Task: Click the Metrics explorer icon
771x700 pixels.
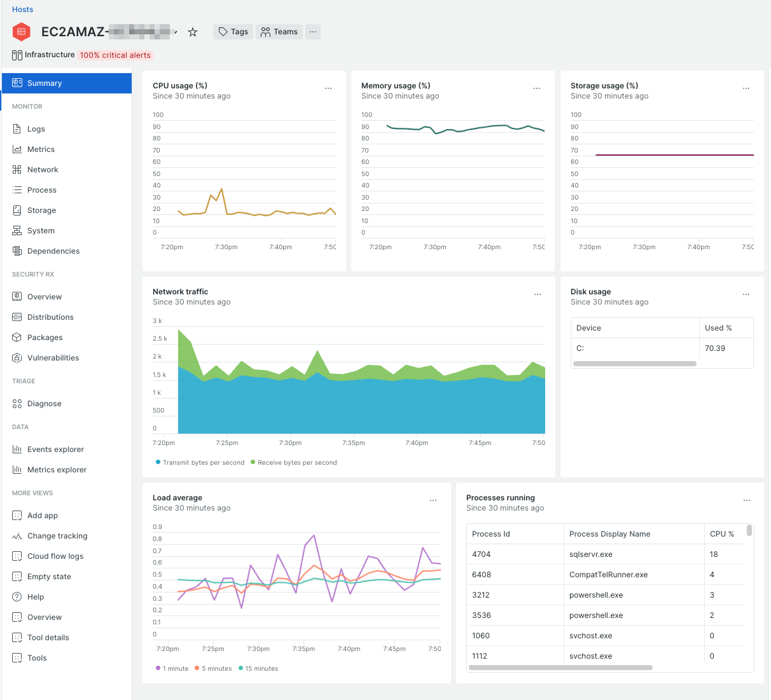Action: (x=17, y=470)
